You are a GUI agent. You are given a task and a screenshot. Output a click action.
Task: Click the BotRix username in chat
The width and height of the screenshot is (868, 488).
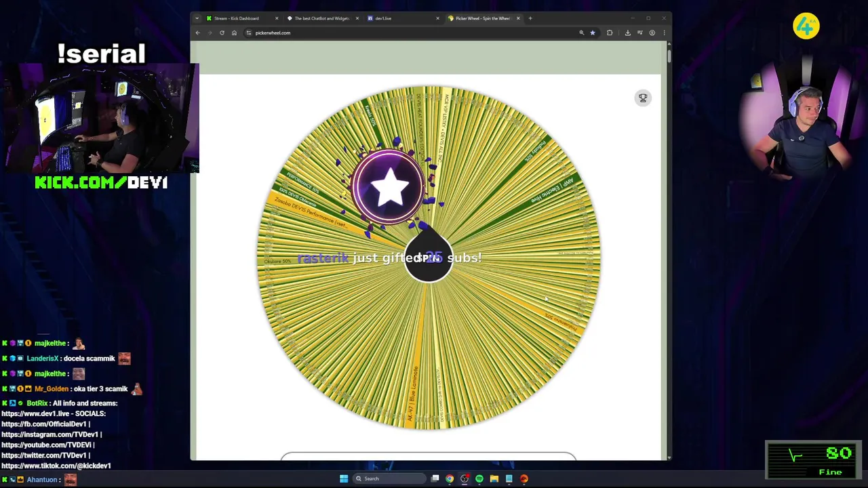[37, 403]
